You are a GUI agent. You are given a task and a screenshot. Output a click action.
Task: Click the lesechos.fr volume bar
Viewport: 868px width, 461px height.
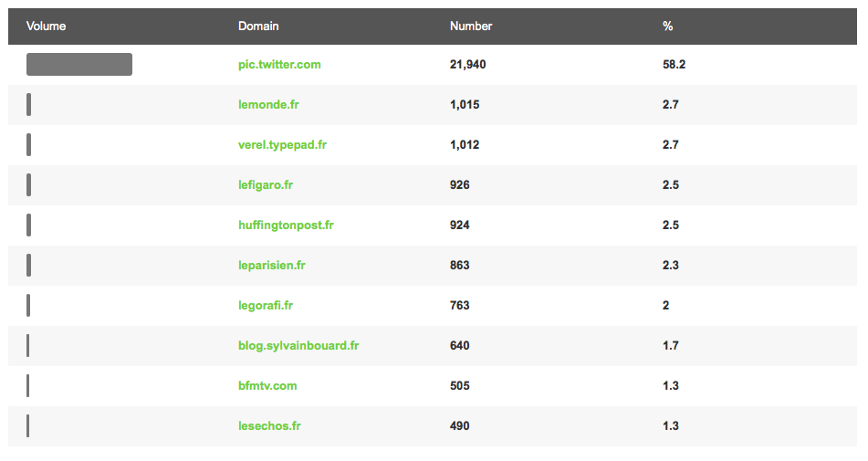[x=27, y=426]
